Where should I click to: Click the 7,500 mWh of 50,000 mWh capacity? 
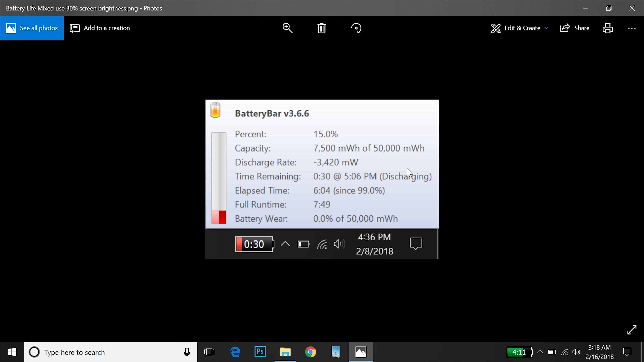point(369,148)
